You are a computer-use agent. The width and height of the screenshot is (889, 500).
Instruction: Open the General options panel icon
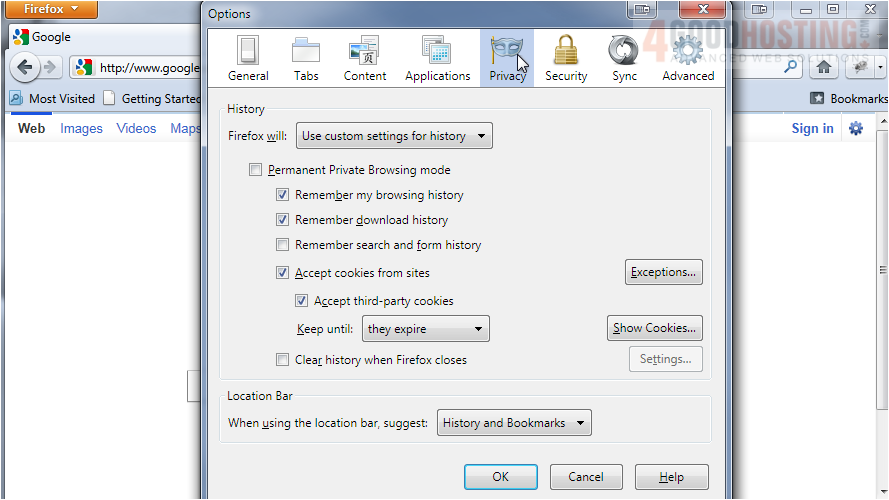(x=247, y=58)
